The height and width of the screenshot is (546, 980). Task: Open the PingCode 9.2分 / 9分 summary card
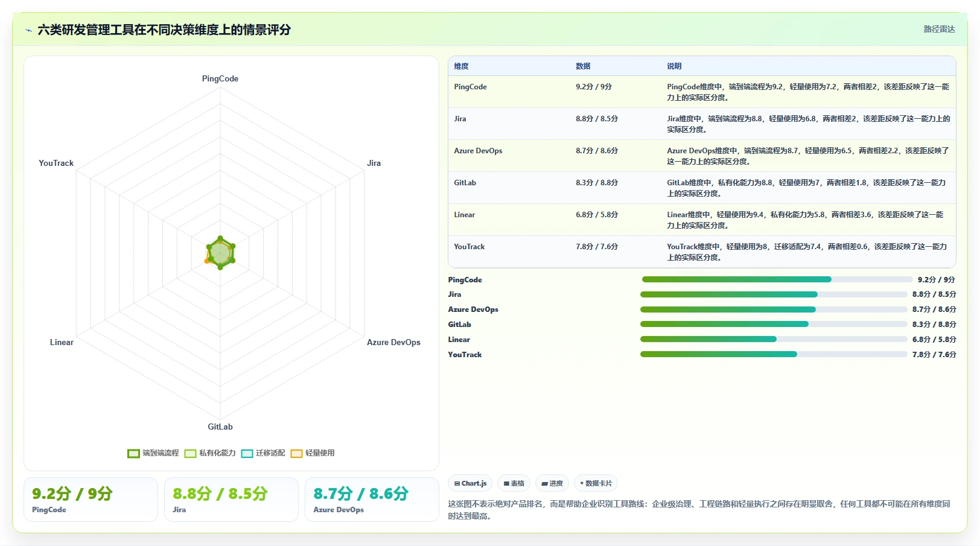tap(91, 500)
